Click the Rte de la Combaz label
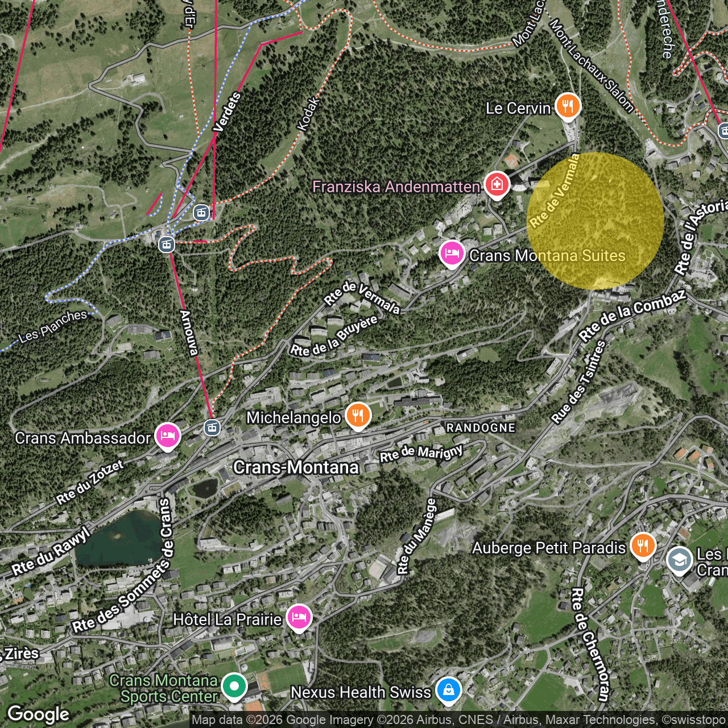Viewport: 728px width, 728px height. (632, 316)
